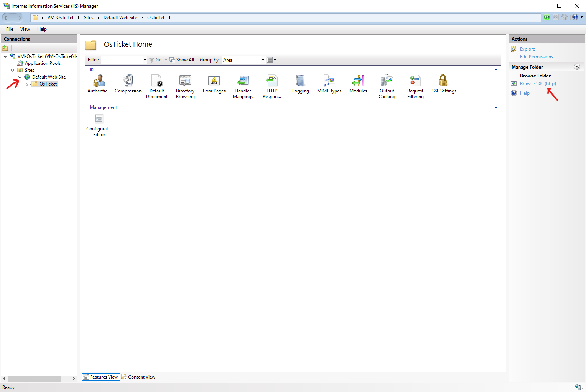This screenshot has width=586, height=392.
Task: Open the breadcrumb arrow after OsTicket
Action: [170, 18]
